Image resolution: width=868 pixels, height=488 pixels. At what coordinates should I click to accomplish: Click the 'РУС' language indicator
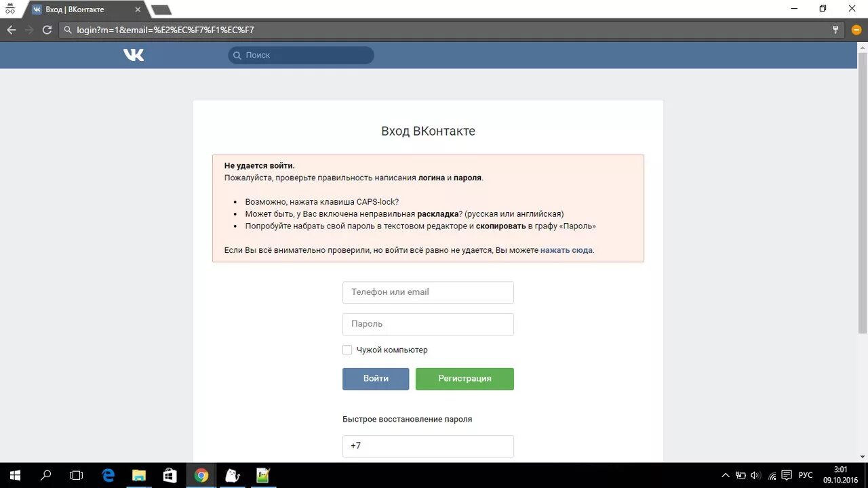point(806,475)
